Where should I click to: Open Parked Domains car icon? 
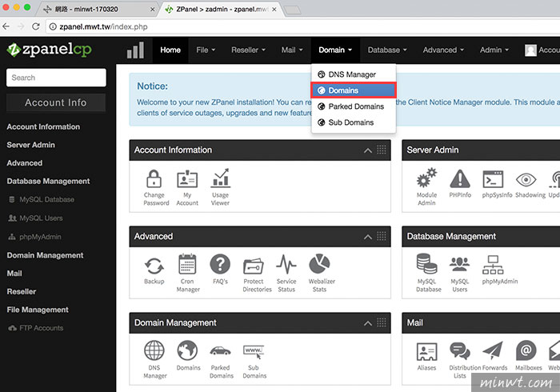220,351
